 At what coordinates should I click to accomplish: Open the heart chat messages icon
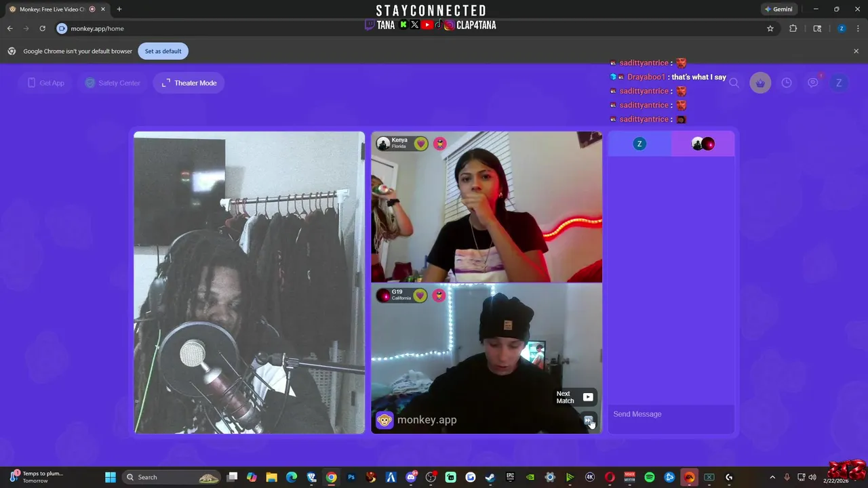pyautogui.click(x=813, y=83)
